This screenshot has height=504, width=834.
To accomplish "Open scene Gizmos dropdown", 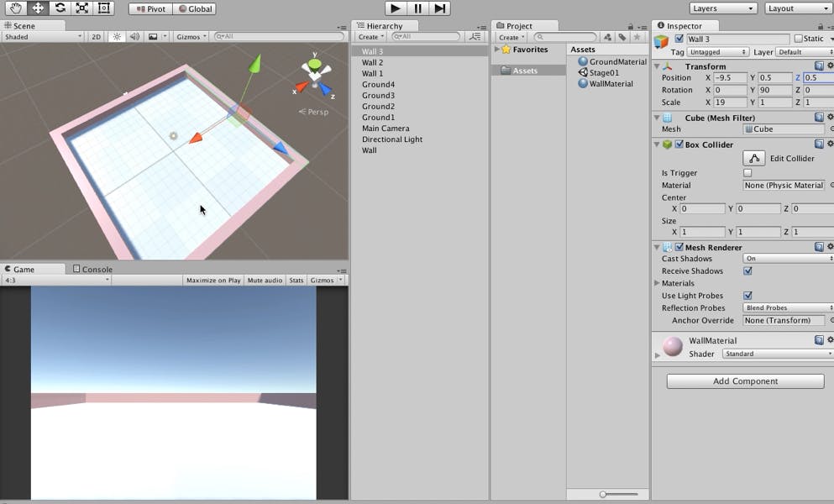I will (191, 37).
